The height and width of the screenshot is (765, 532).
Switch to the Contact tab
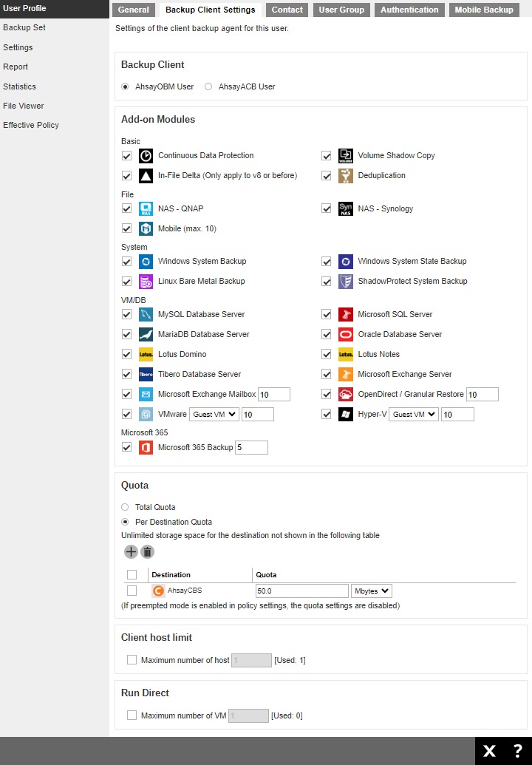click(x=287, y=10)
